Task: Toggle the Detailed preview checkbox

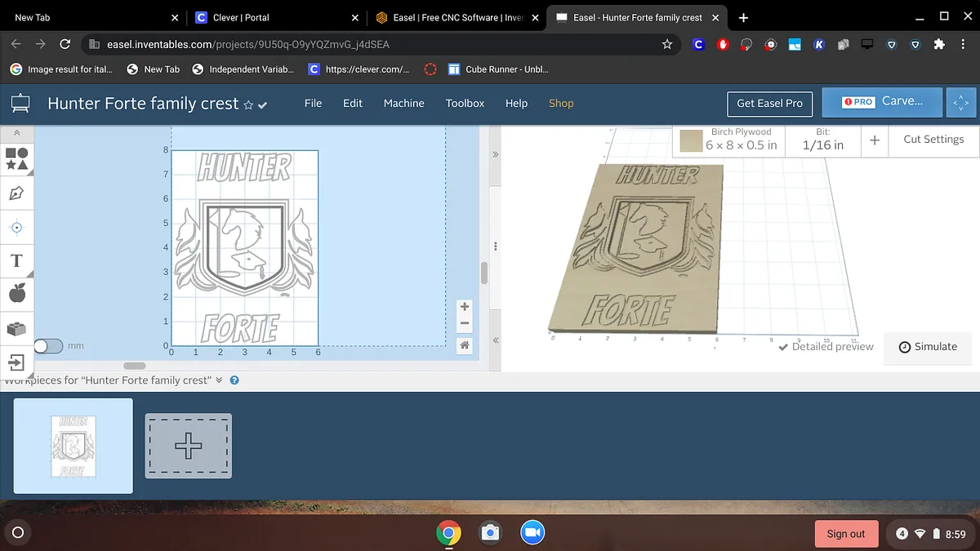Action: 826,347
